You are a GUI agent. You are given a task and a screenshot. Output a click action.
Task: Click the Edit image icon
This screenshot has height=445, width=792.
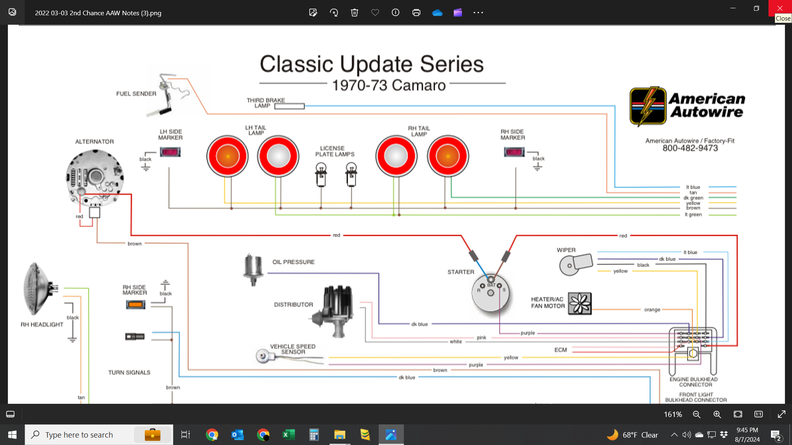[x=313, y=13]
